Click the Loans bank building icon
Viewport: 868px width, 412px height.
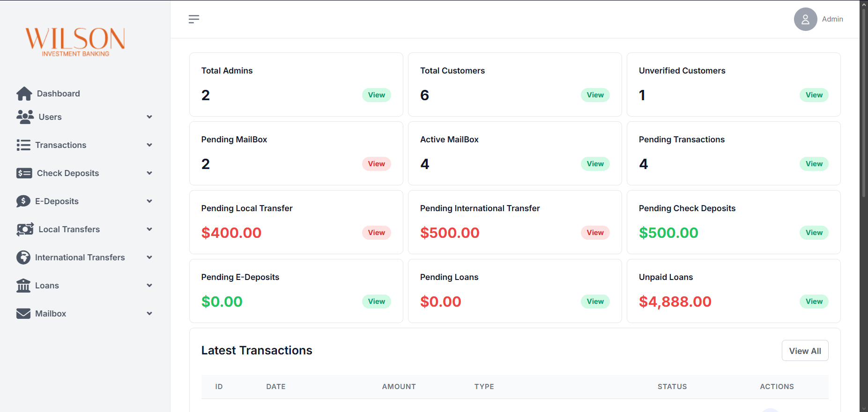coord(23,286)
